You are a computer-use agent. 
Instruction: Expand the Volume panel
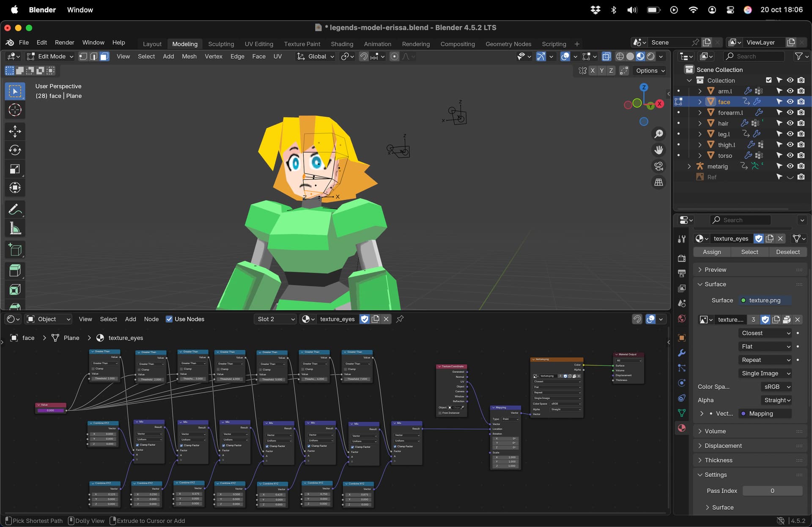coord(715,431)
